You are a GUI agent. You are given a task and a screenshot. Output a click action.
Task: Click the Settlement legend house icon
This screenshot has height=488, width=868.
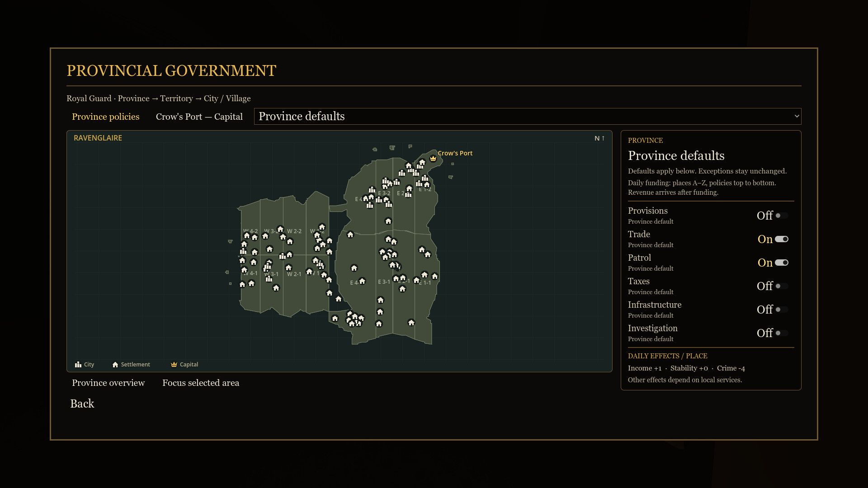[x=115, y=365]
